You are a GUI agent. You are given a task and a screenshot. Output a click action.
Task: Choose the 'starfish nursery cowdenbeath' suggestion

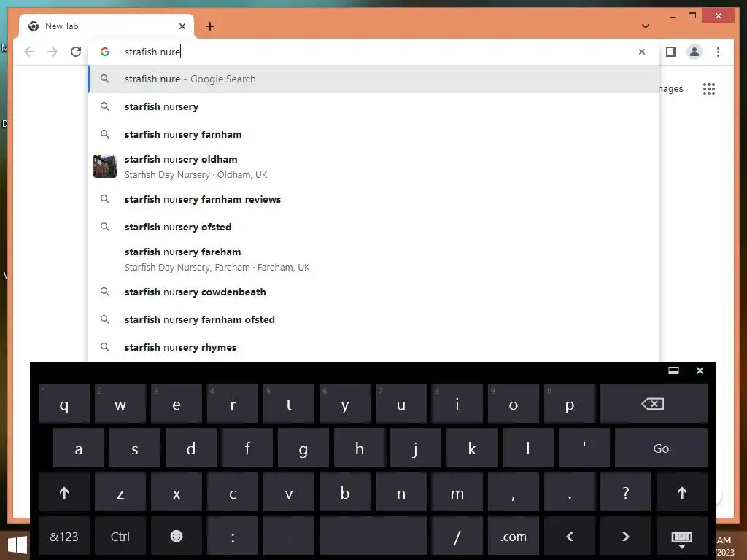tap(374, 292)
